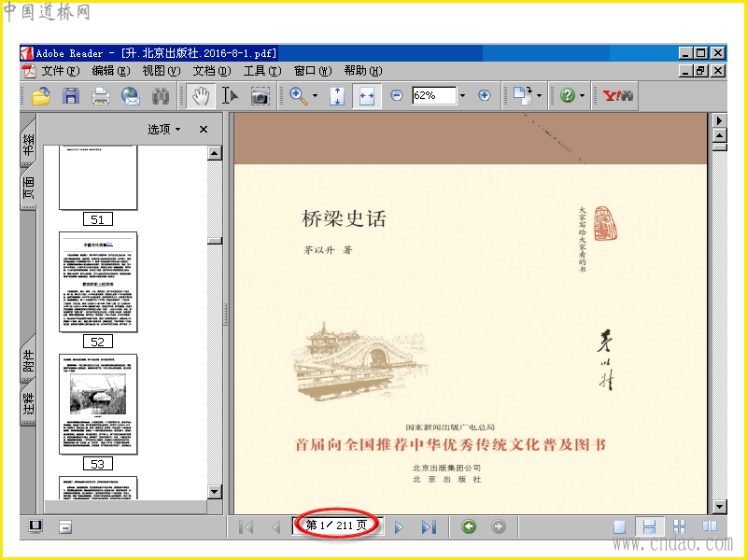Go forward to next view gray arrow
This screenshot has width=747, height=560.
tap(499, 526)
